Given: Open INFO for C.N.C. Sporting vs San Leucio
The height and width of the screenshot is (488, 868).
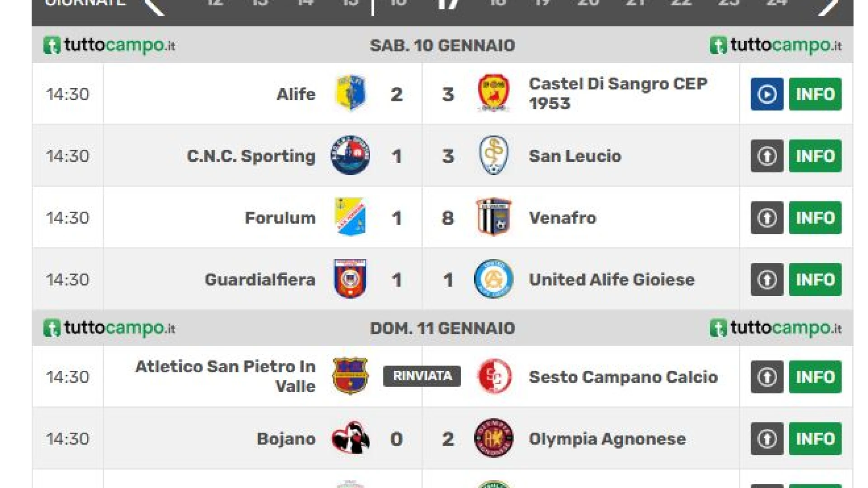Looking at the screenshot, I should pyautogui.click(x=815, y=156).
